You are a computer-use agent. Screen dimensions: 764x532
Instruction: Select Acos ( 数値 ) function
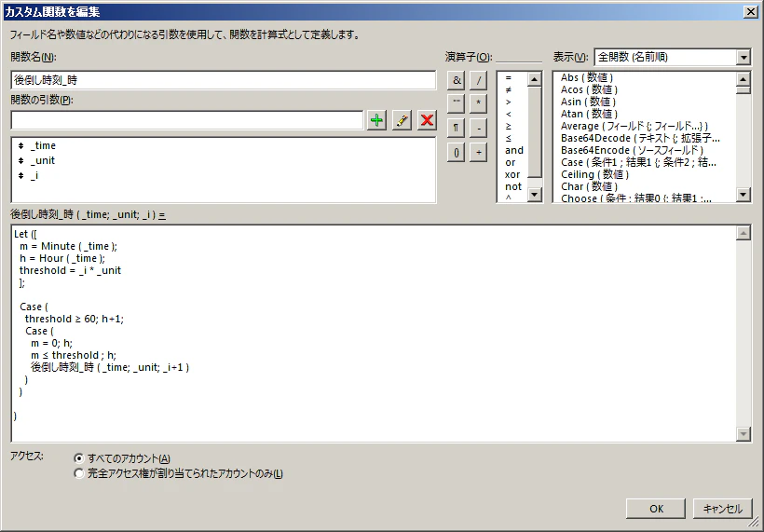(x=589, y=89)
